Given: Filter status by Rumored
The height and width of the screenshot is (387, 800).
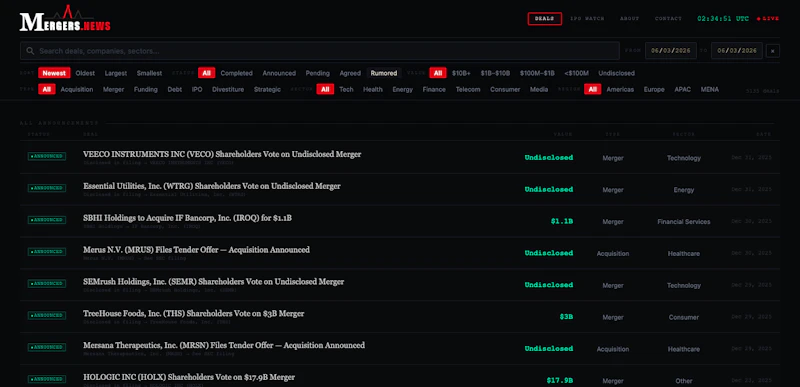Looking at the screenshot, I should pyautogui.click(x=384, y=73).
